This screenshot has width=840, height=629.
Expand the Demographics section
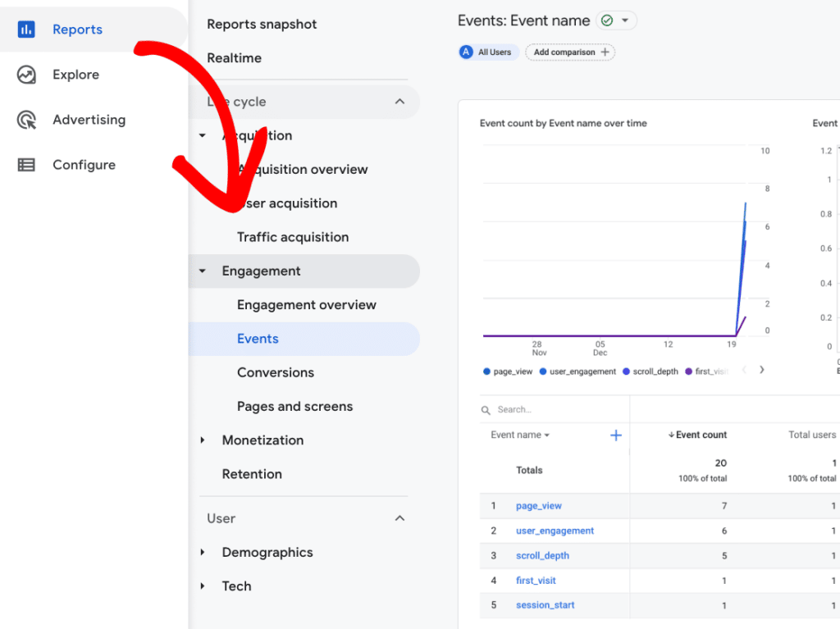coord(203,553)
